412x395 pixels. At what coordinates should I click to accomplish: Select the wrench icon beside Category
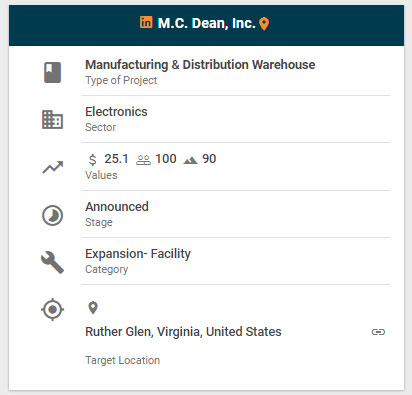tap(53, 263)
